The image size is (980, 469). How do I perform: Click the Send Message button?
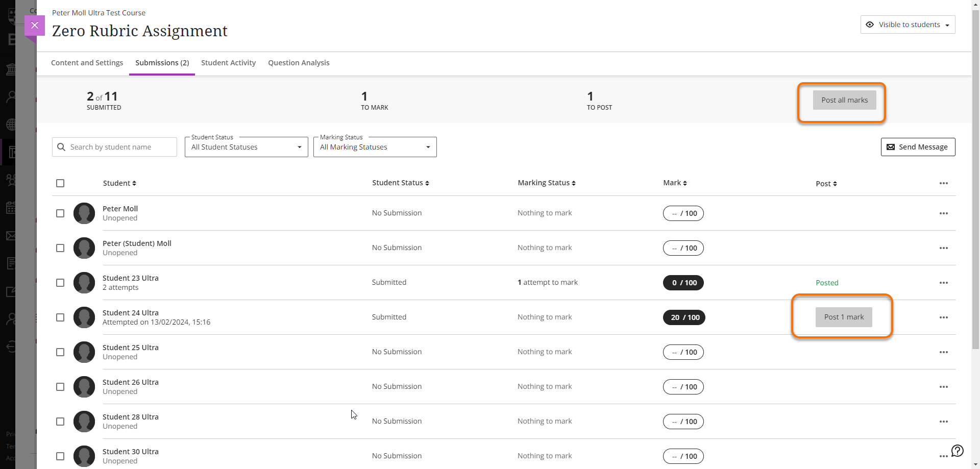click(918, 147)
